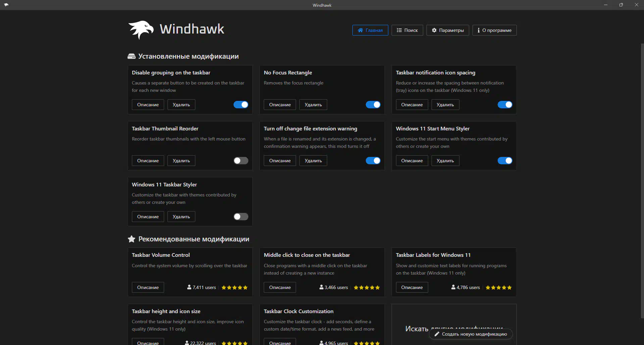Click user icon beside 4,786 users
The height and width of the screenshot is (345, 644).
click(453, 287)
